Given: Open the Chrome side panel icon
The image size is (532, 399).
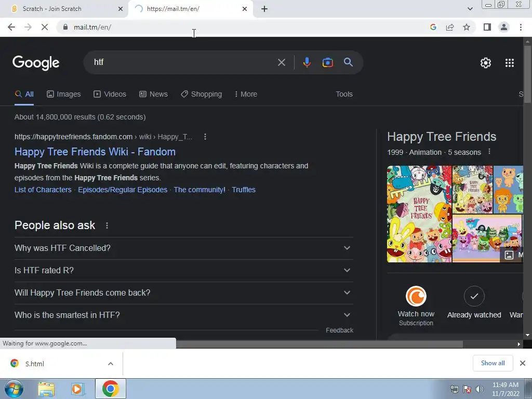Looking at the screenshot, I should pyautogui.click(x=487, y=27).
